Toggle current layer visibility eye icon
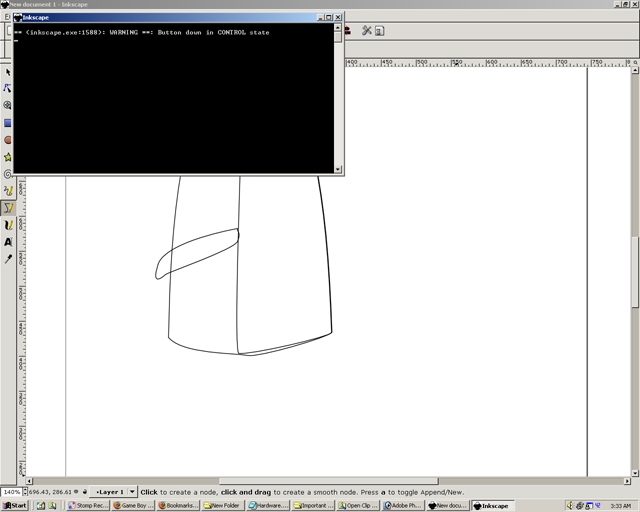This screenshot has height=512, width=640. click(76, 492)
